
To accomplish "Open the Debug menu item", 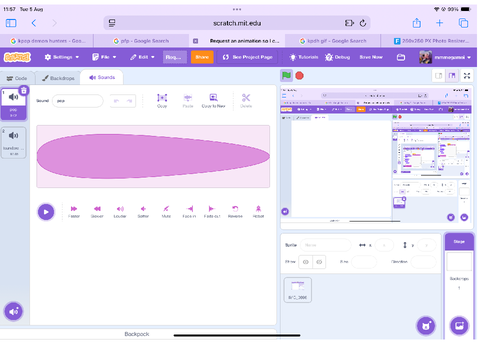I will coord(338,57).
